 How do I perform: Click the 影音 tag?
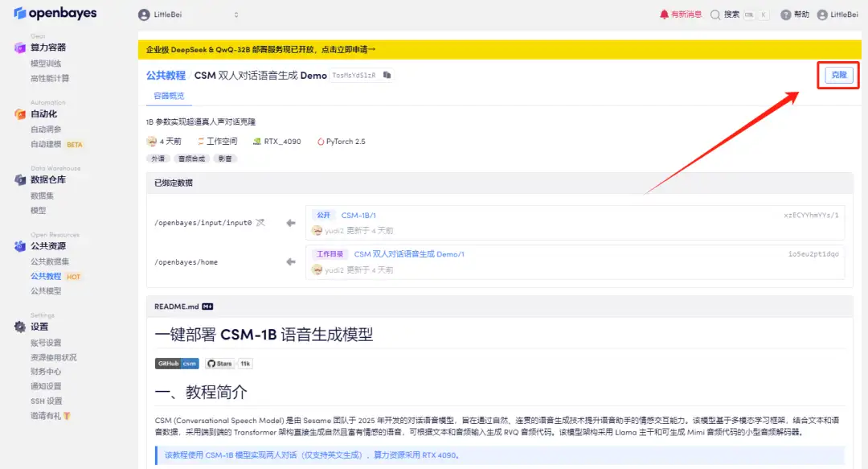[225, 158]
